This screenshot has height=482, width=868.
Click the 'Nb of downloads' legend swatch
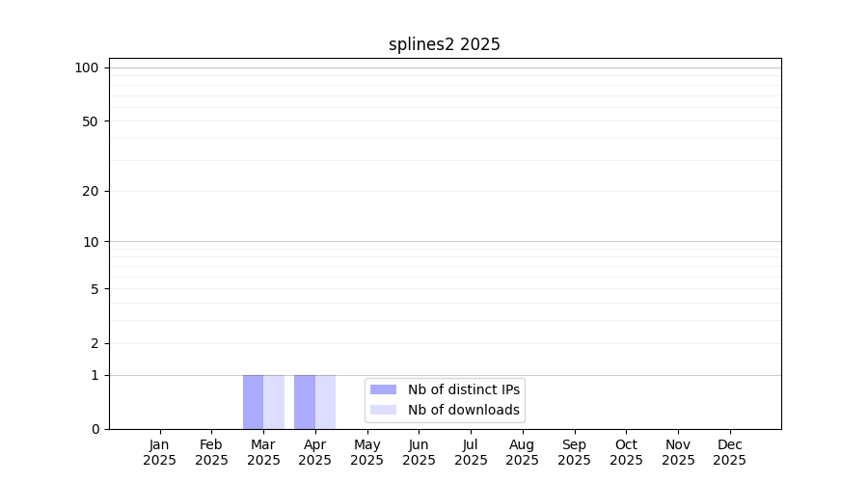tap(383, 410)
